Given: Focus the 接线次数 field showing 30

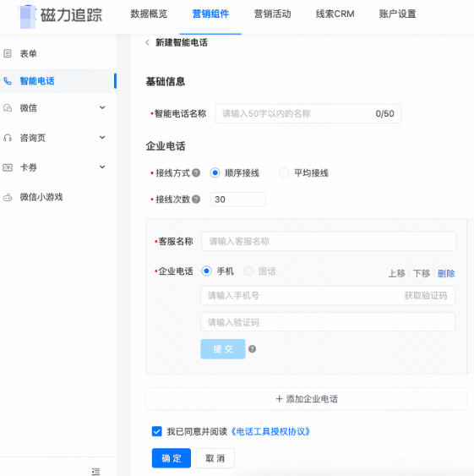Looking at the screenshot, I should click(238, 200).
